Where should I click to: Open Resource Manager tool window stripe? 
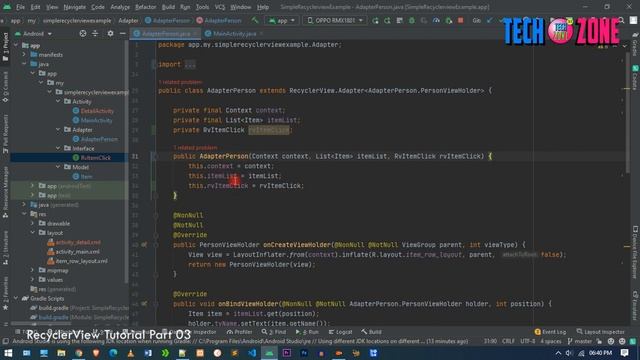[5, 192]
